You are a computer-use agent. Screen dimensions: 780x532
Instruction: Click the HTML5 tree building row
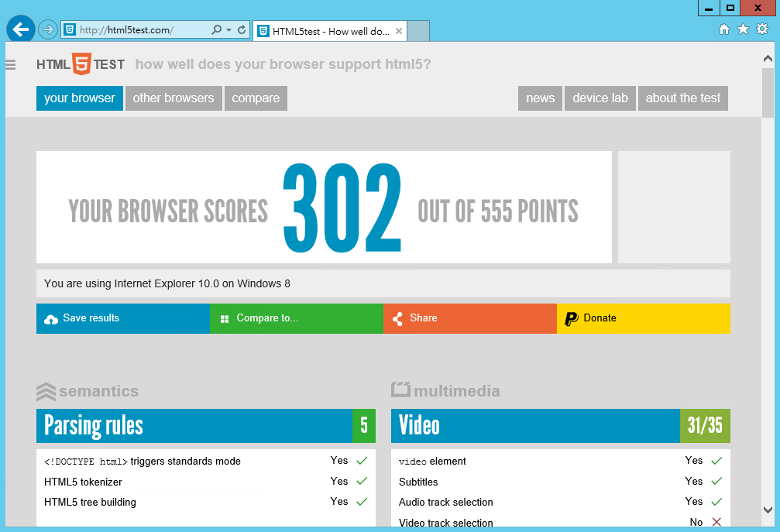(x=206, y=502)
